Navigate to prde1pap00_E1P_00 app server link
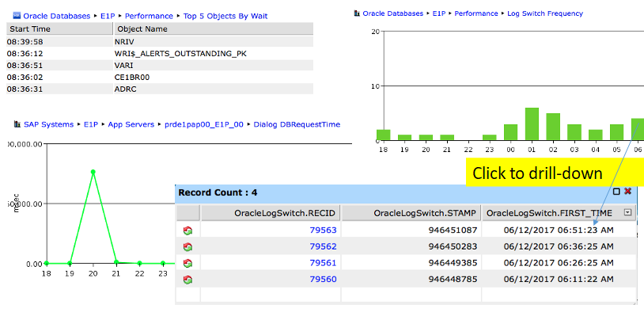This screenshot has height=312, width=644. coord(204,124)
